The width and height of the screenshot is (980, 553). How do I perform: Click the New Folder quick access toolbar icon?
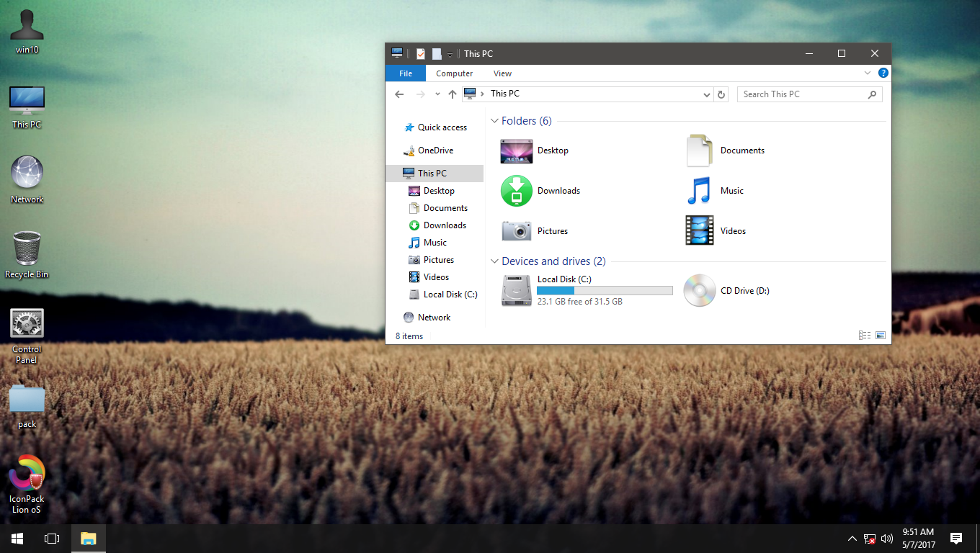coord(437,53)
